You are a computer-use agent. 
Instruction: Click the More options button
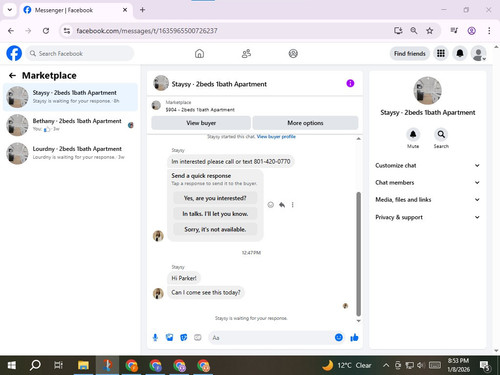tap(305, 123)
